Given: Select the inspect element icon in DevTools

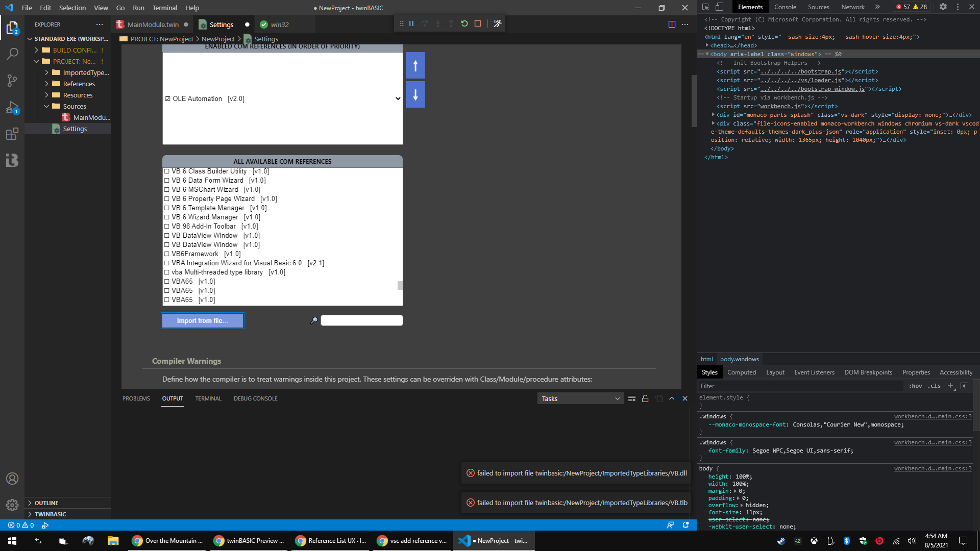Looking at the screenshot, I should tap(705, 7).
